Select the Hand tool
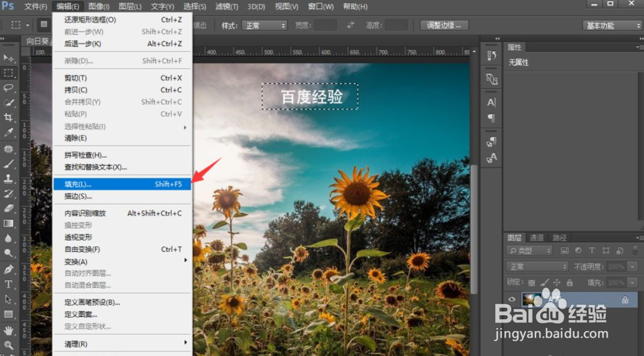 coord(8,330)
